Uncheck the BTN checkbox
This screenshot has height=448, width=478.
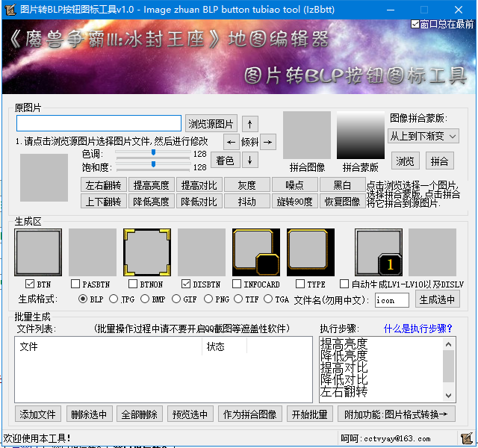pyautogui.click(x=30, y=284)
